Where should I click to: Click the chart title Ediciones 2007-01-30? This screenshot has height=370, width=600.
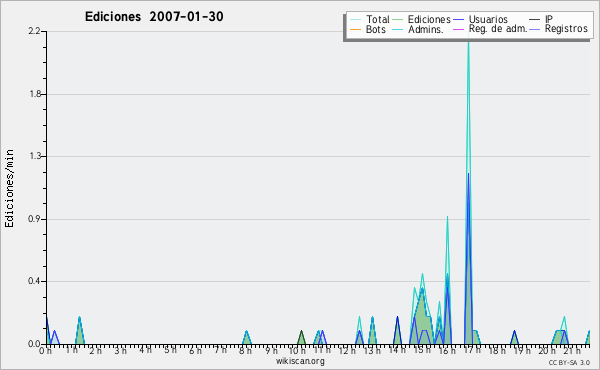click(x=154, y=17)
